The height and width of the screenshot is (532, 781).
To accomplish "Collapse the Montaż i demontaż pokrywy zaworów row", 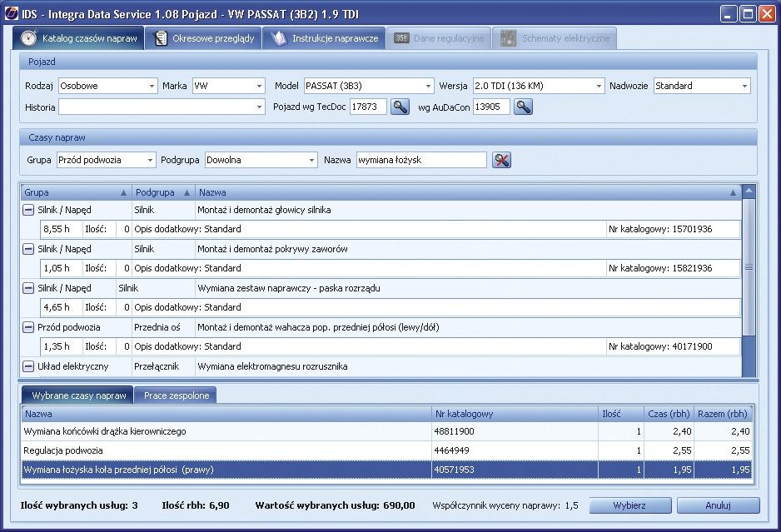I will pos(28,249).
